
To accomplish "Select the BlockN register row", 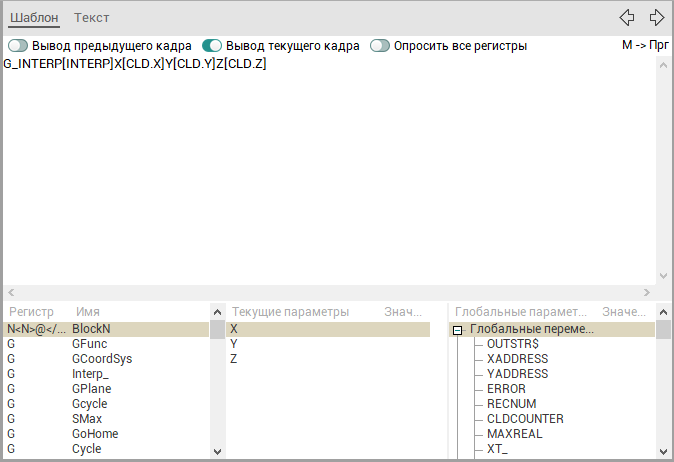I will [x=90, y=329].
